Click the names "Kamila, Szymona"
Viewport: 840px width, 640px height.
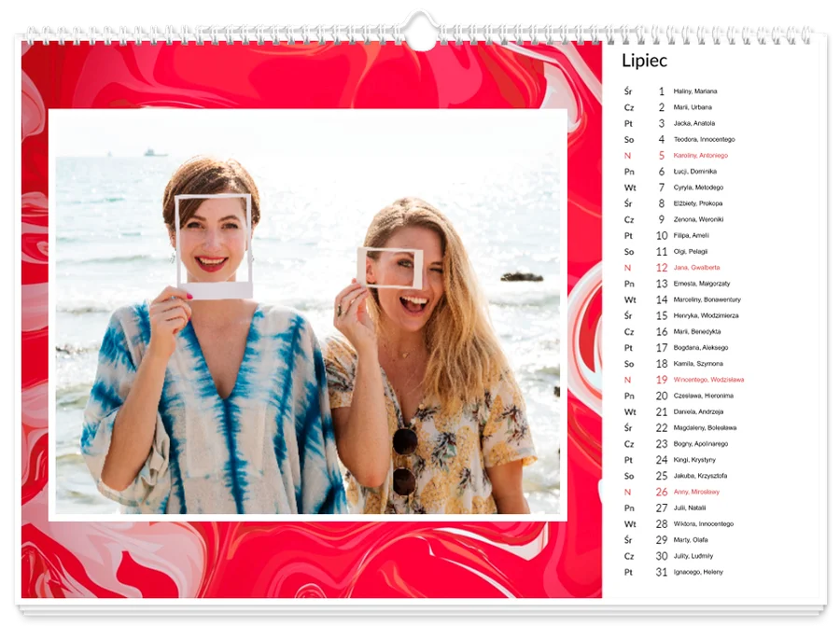(x=698, y=364)
